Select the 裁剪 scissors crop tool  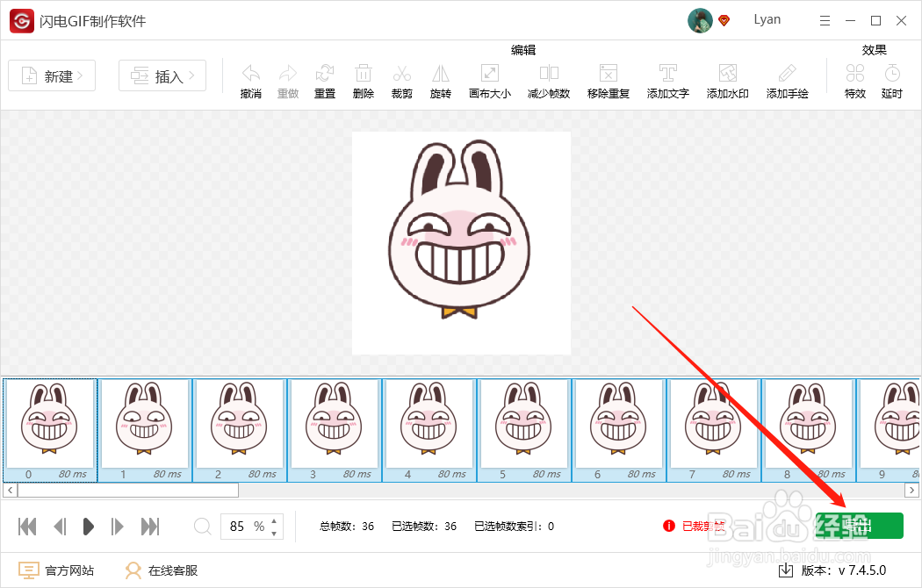402,74
